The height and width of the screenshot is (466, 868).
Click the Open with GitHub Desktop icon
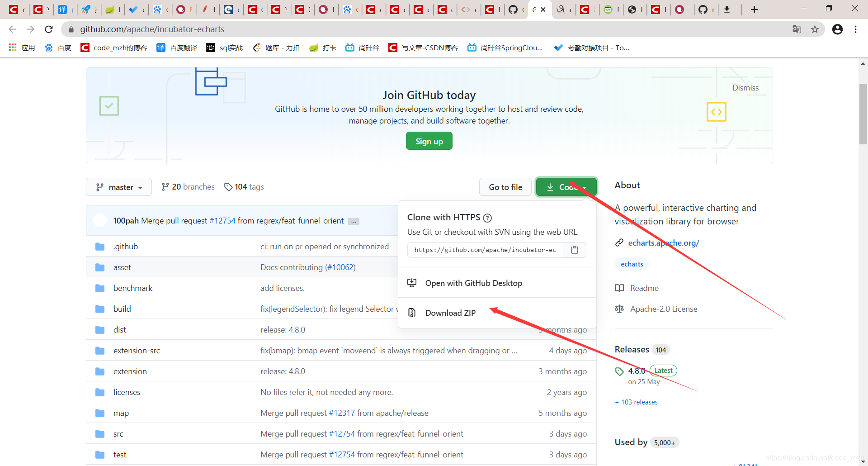(412, 283)
